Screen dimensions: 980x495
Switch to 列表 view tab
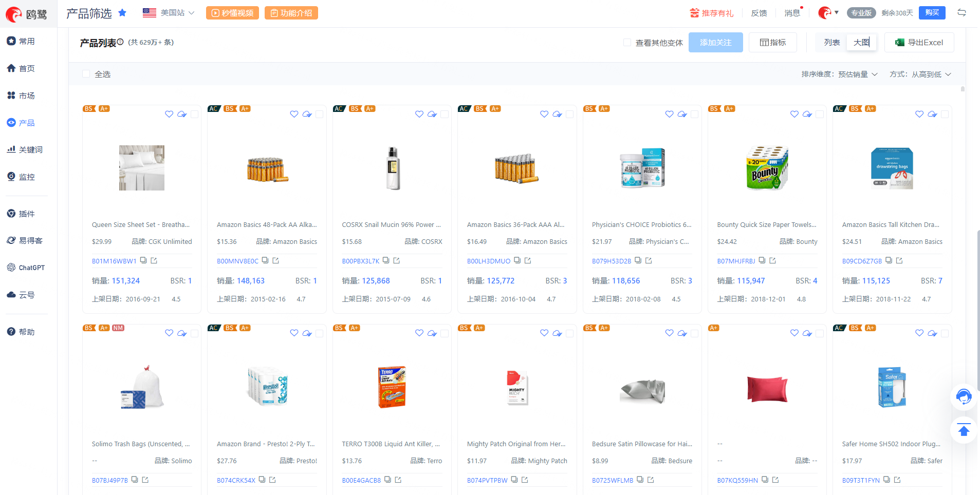click(831, 42)
